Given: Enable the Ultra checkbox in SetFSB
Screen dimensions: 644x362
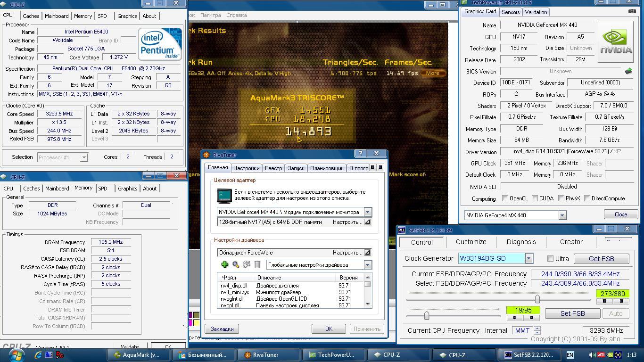Looking at the screenshot, I should pos(550,258).
